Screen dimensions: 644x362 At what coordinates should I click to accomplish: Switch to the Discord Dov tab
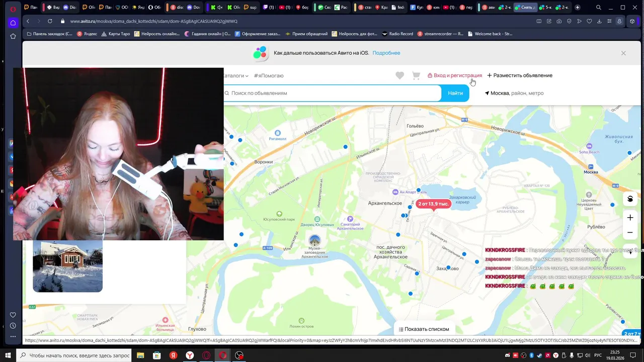coord(193,8)
